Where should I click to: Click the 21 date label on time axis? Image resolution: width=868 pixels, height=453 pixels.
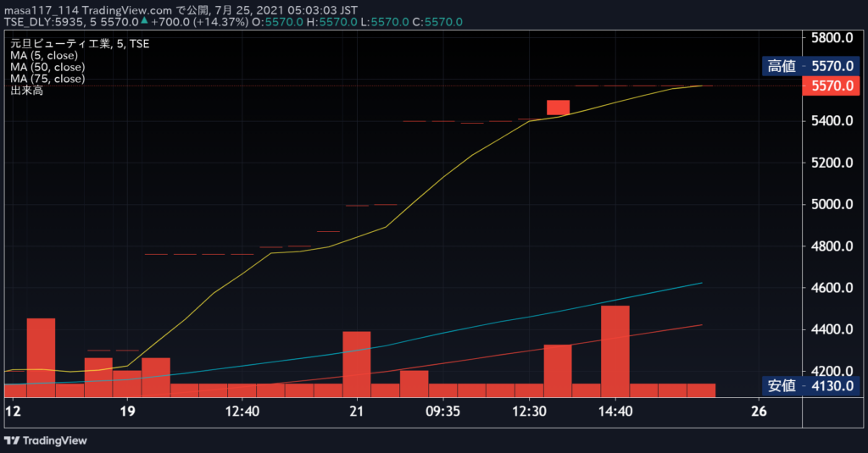point(357,411)
